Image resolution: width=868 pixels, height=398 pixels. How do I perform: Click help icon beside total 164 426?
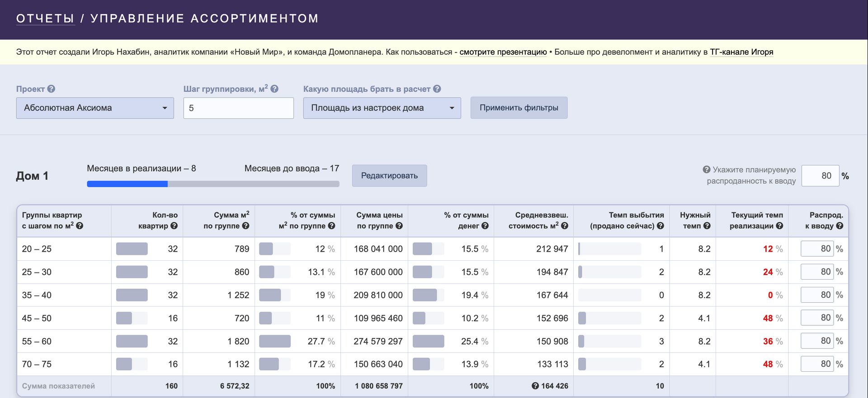[x=535, y=386]
